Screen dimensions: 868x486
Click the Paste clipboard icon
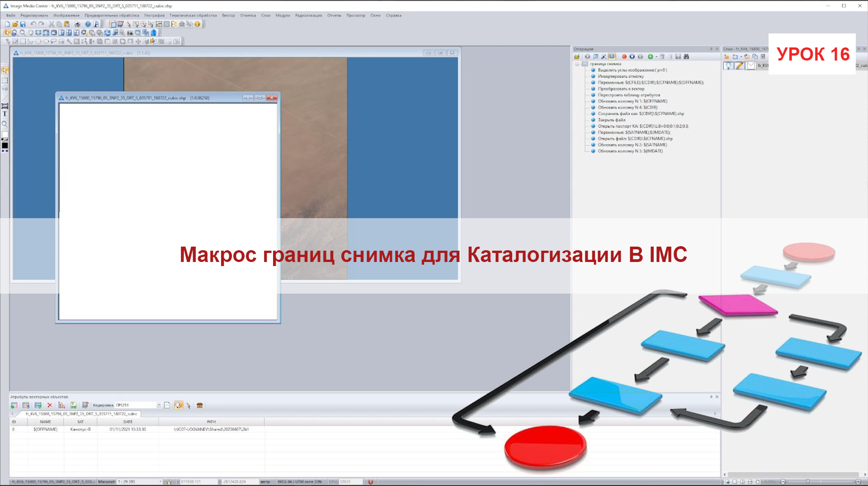[66, 24]
